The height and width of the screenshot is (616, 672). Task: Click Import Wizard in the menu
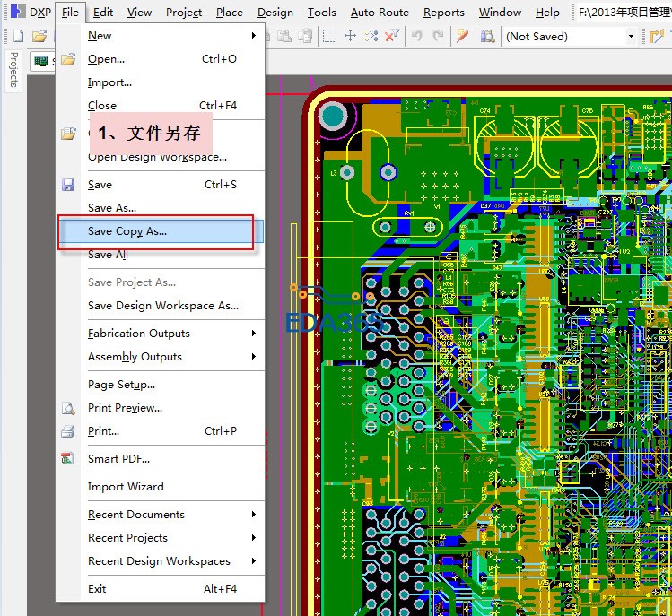pos(126,487)
